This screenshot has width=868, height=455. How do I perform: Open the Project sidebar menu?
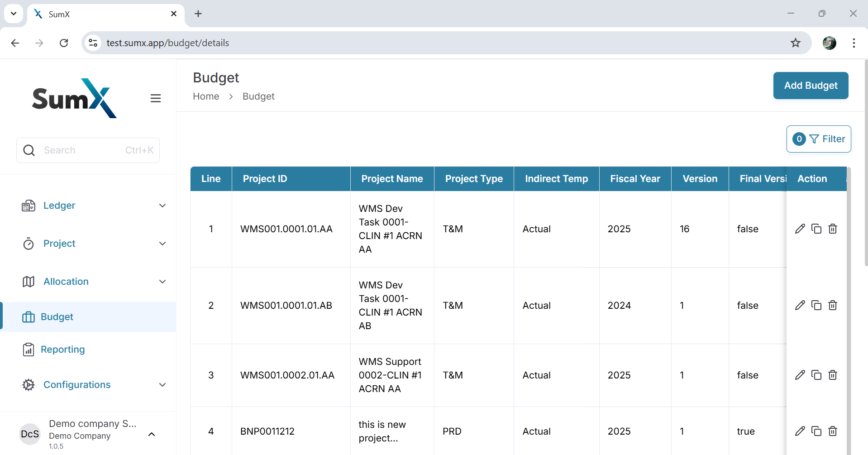click(x=88, y=244)
